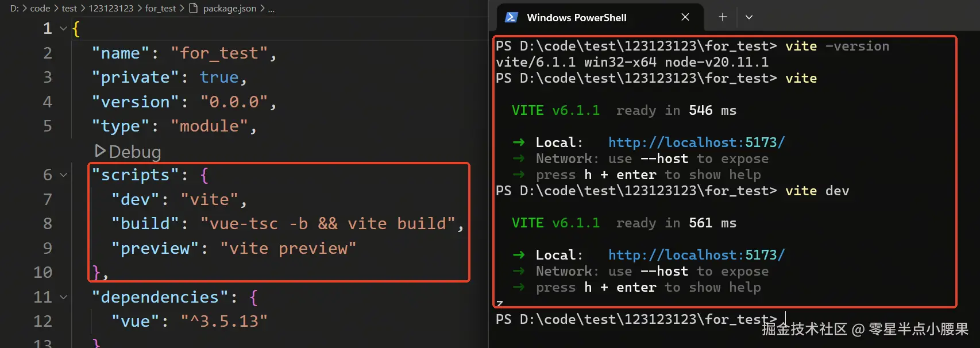Close the Windows PowerShell tab
The height and width of the screenshot is (348, 980).
point(685,17)
